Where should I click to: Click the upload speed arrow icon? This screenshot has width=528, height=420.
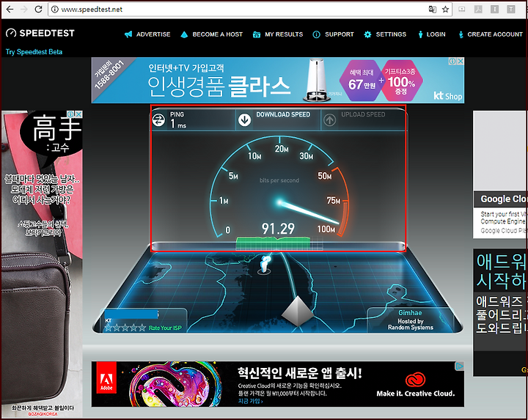coord(330,119)
